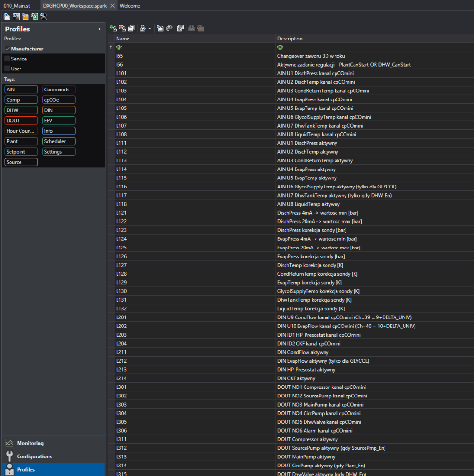This screenshot has height=476, width=474.
Task: Switch to the Welcome tab
Action: (x=130, y=5)
